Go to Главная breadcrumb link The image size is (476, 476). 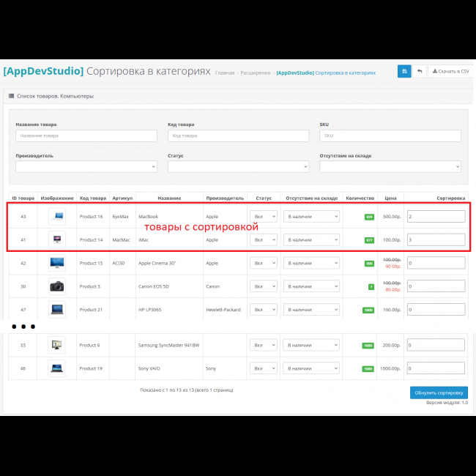(225, 73)
